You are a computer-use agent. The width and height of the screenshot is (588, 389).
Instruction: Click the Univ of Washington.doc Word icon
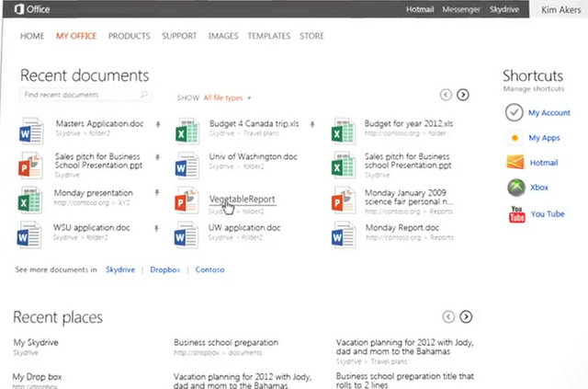[187, 166]
